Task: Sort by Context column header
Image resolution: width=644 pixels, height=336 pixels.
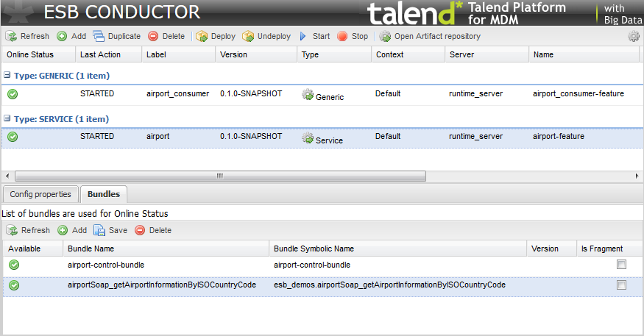Action: pyautogui.click(x=408, y=54)
